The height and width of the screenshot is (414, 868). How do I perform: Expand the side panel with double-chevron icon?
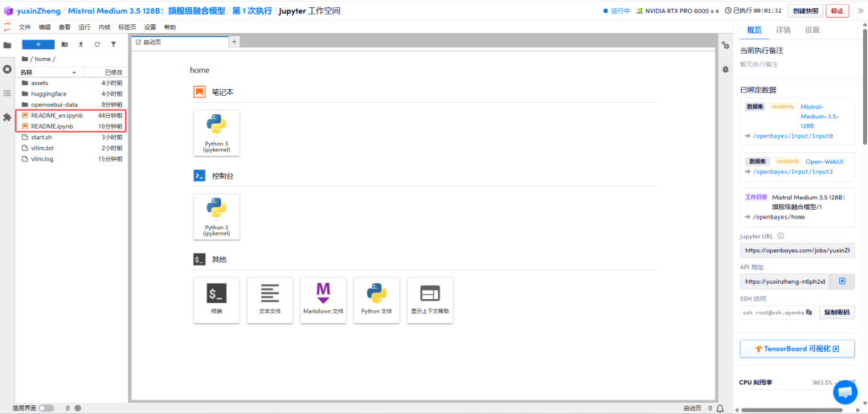point(860,10)
